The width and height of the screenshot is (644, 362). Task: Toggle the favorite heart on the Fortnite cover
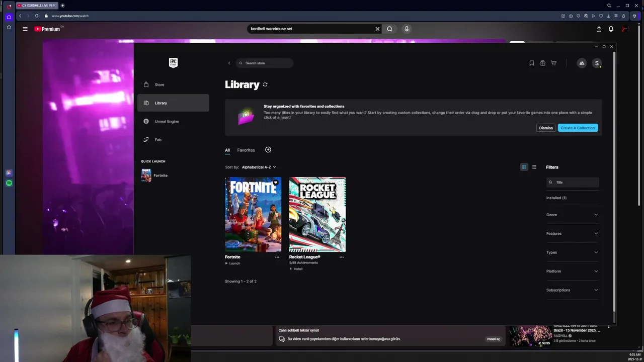point(276,183)
